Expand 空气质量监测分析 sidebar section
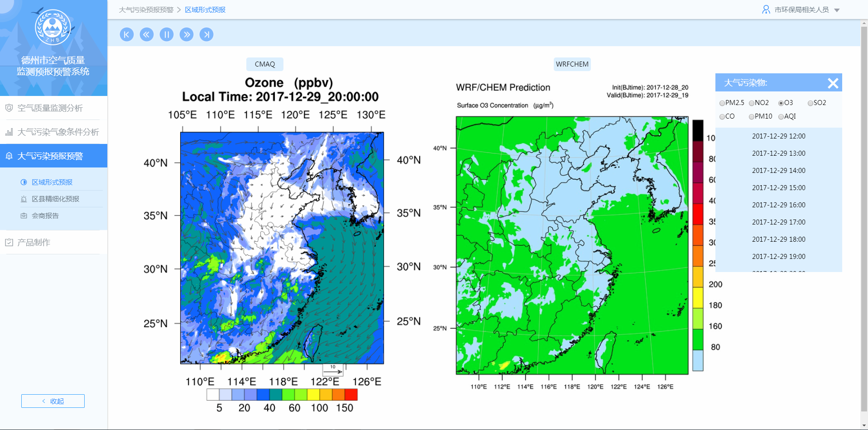This screenshot has height=430, width=868. point(50,108)
